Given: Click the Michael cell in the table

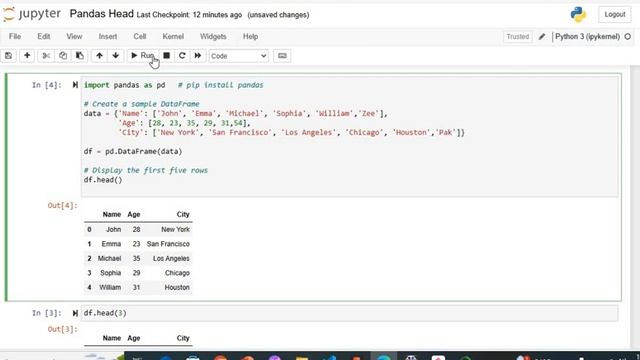Looking at the screenshot, I should [x=109, y=259].
